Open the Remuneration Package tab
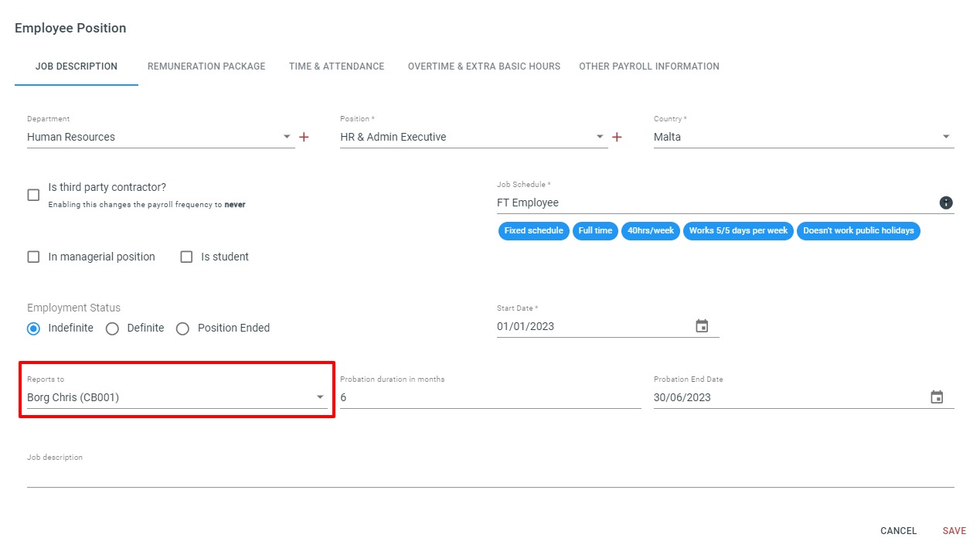 (x=206, y=66)
